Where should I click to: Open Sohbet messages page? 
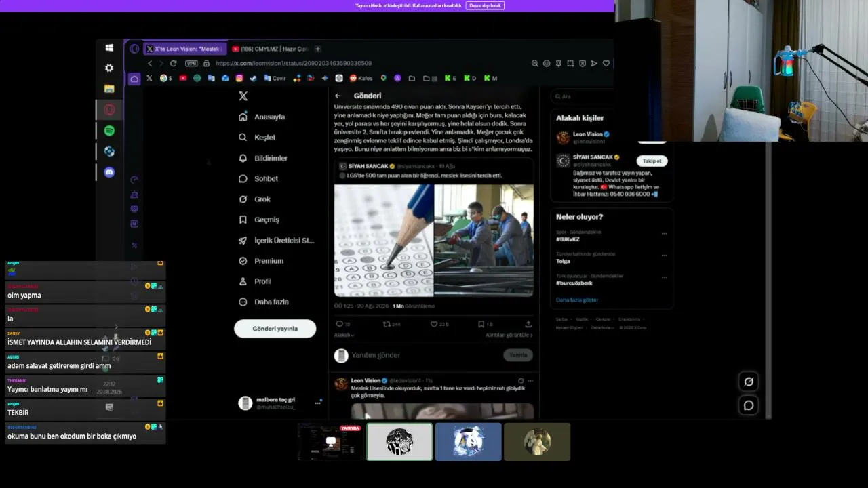point(258,178)
